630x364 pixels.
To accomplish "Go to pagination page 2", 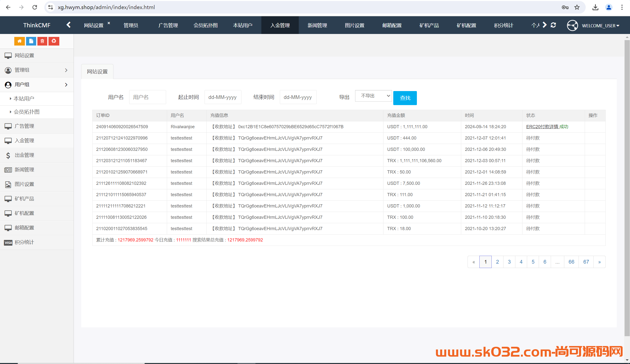I will [x=497, y=262].
